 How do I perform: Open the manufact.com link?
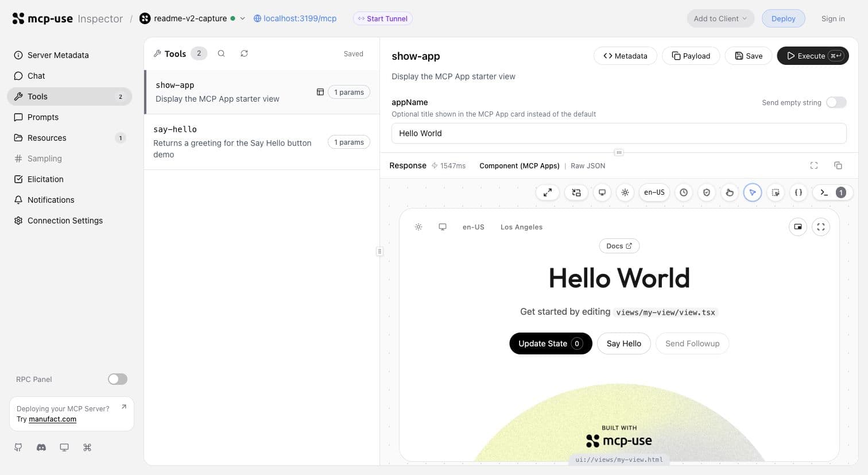pyautogui.click(x=52, y=419)
